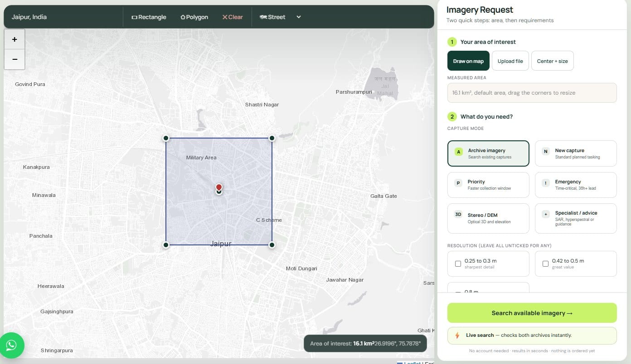Select Specialist / advice capture mode
This screenshot has height=364, width=631.
click(x=576, y=218)
